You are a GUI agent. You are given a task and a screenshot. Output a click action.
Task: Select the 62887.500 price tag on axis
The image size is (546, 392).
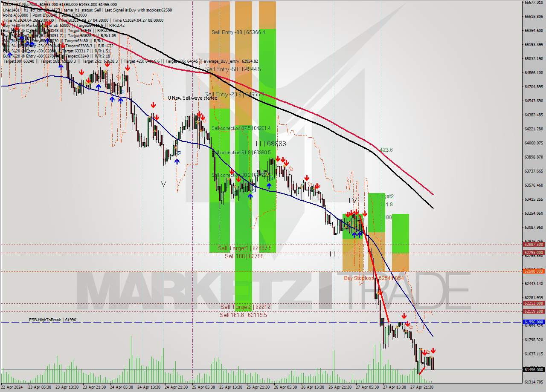(x=534, y=245)
